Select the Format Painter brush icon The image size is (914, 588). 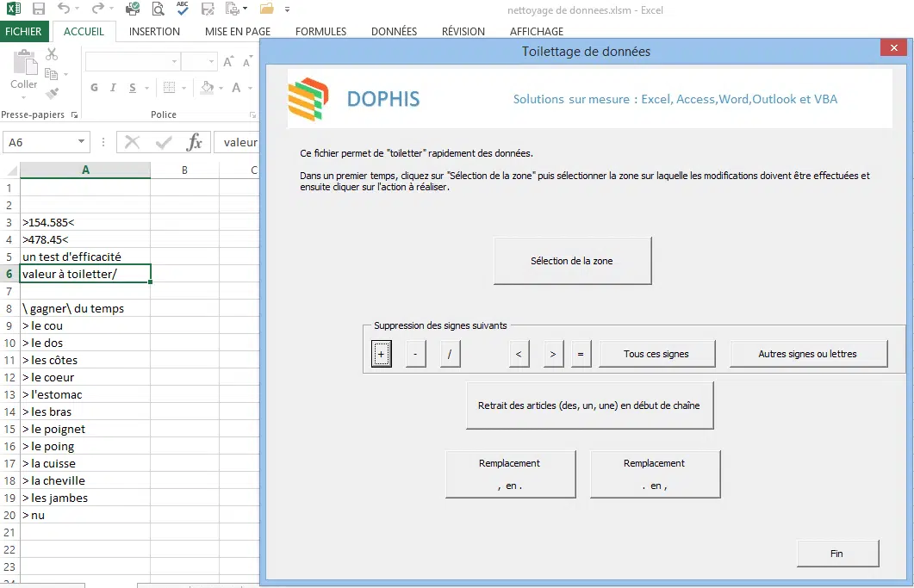(52, 93)
